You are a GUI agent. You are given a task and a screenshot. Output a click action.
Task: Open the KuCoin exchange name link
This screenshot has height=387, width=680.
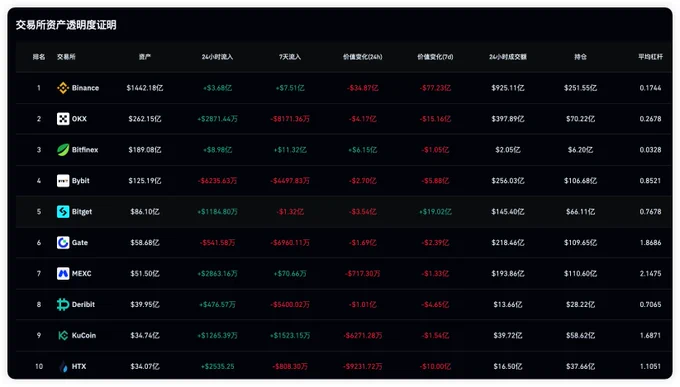(84, 335)
